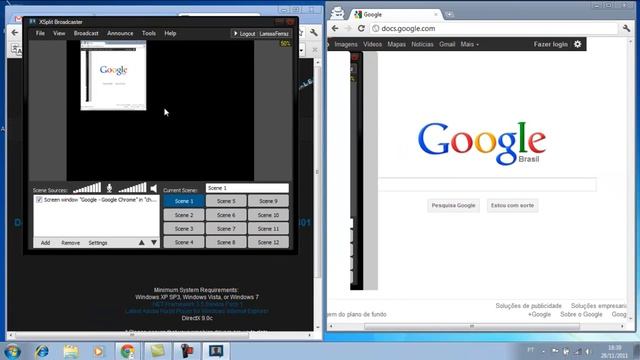640x360 pixels.
Task: Open Google settings gear icon
Action: pos(578,44)
